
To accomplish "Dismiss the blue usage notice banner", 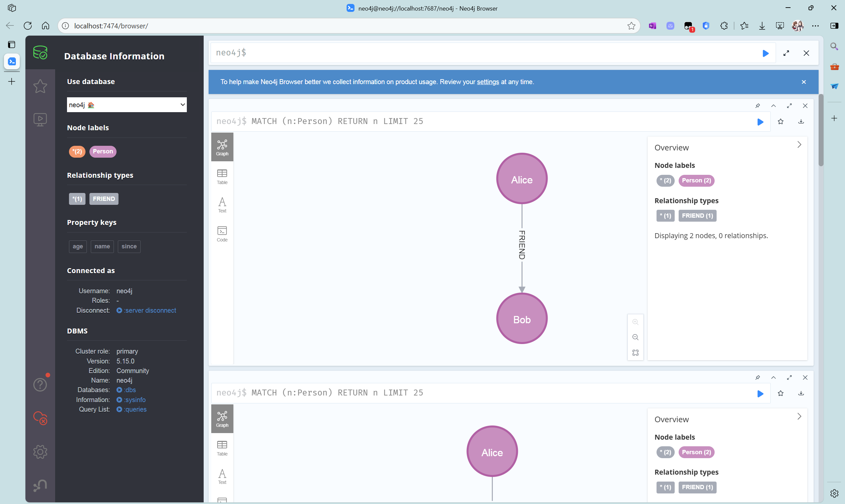I will 803,82.
